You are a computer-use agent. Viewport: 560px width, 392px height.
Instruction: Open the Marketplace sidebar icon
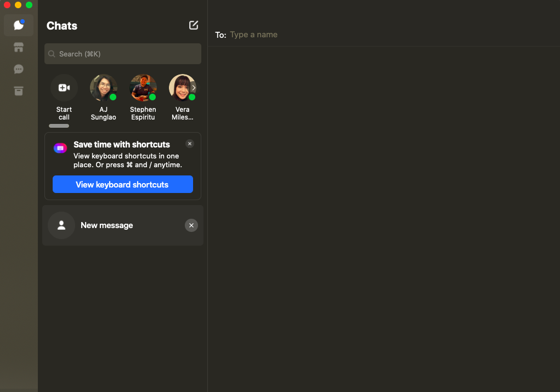click(x=19, y=47)
